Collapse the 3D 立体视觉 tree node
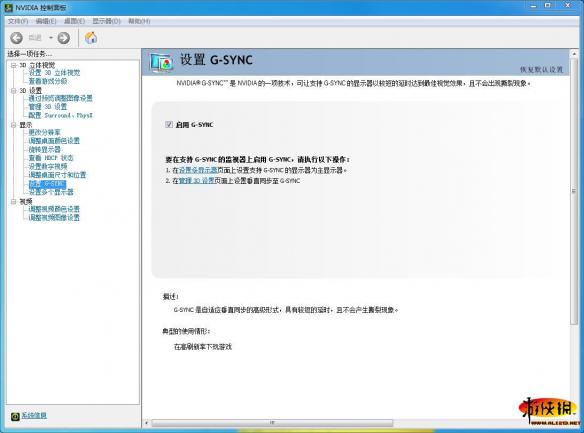584x433 pixels. (13, 66)
